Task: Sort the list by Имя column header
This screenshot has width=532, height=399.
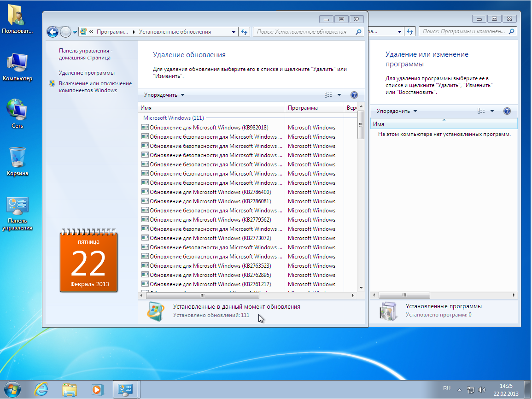Action: point(211,108)
